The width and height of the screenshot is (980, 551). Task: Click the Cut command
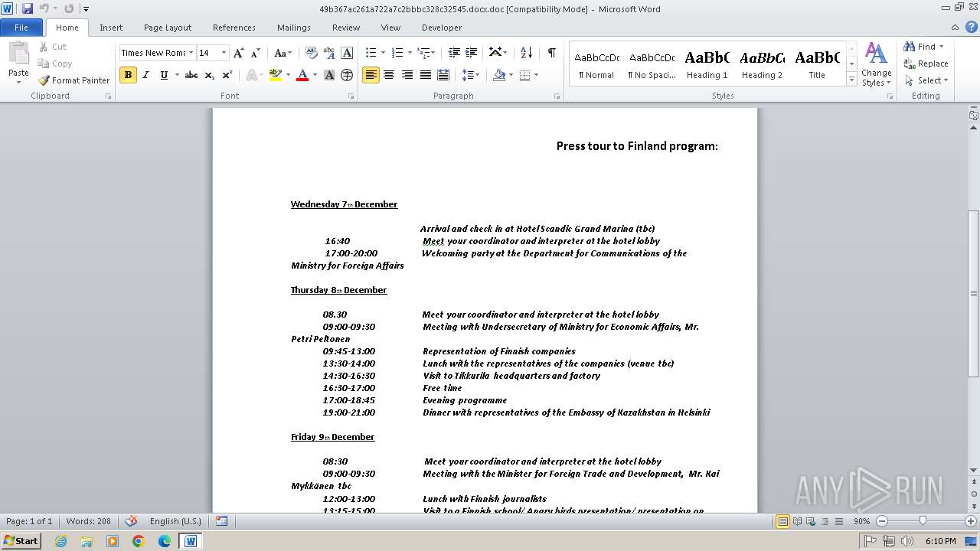[x=54, y=47]
